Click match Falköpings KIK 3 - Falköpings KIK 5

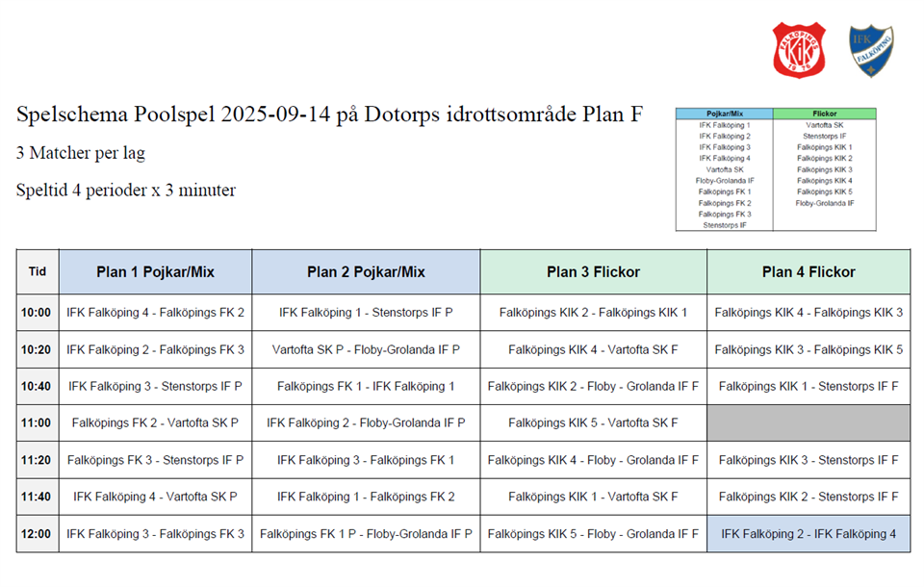[808, 349]
